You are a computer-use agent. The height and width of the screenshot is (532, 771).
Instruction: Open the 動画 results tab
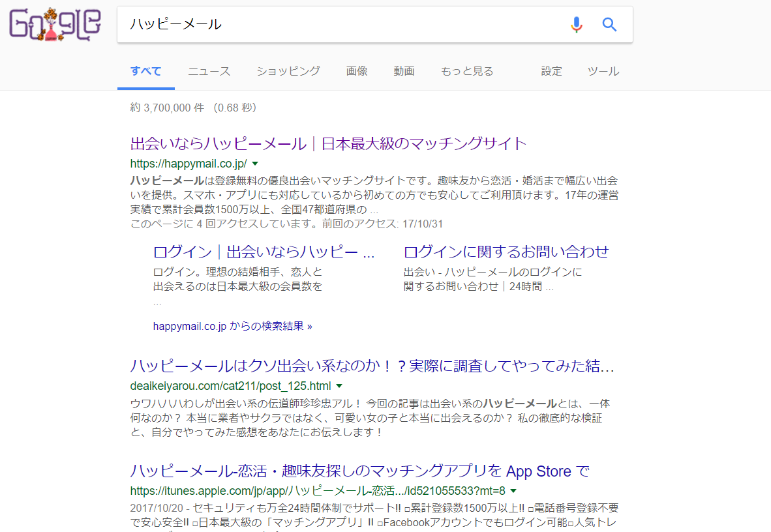[404, 71]
